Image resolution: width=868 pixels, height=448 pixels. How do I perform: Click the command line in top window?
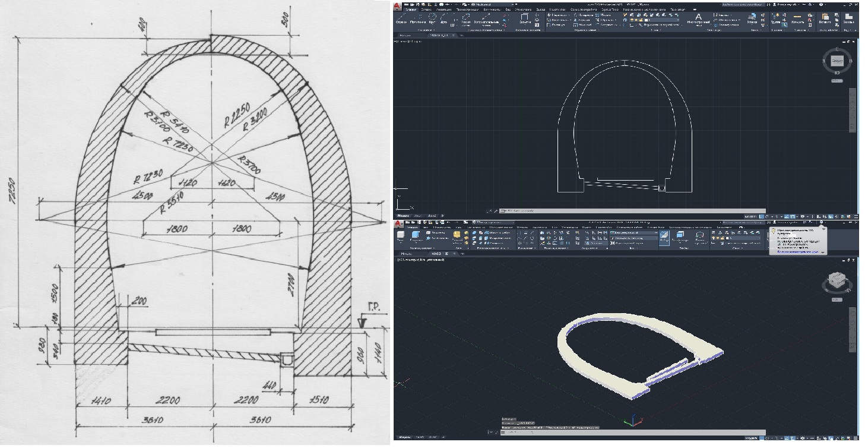point(632,210)
